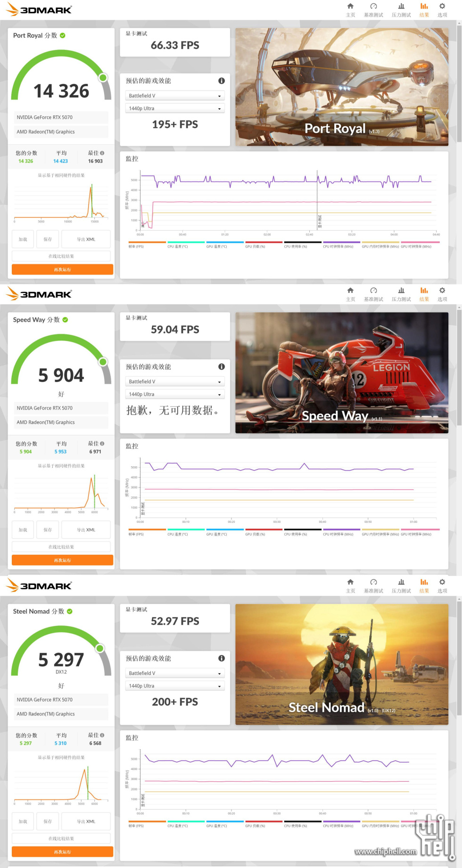
Task: Switch to 选项 tab in Steel Nomad window
Action: (x=442, y=585)
